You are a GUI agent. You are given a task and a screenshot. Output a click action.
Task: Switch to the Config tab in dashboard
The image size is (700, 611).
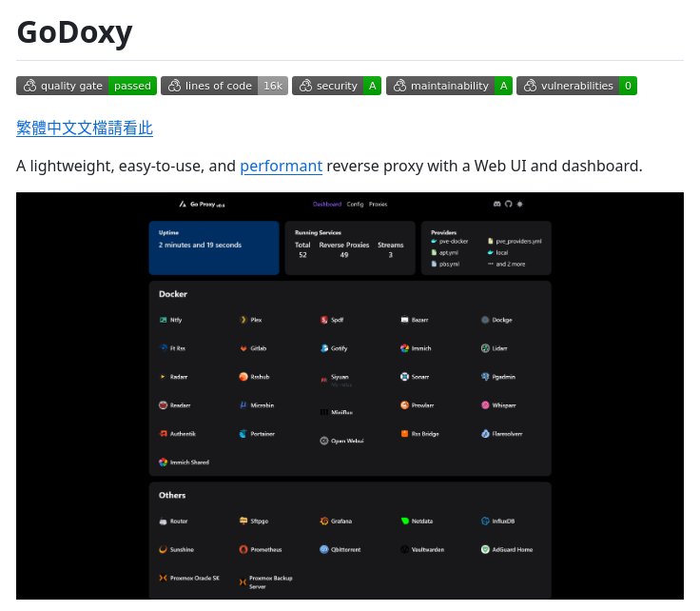pos(355,204)
